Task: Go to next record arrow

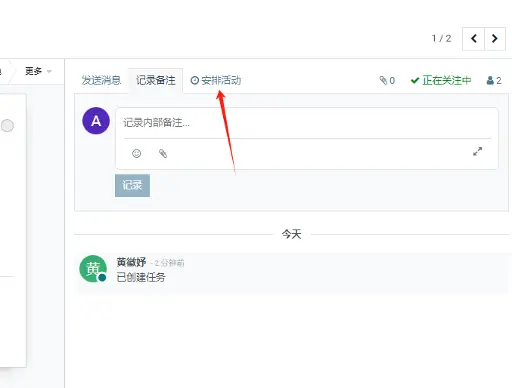Action: [495, 39]
